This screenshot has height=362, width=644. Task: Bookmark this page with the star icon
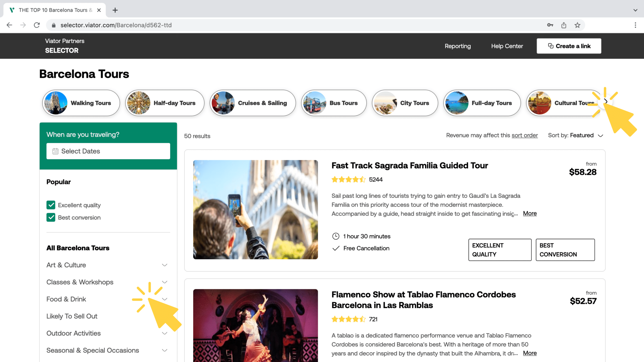click(577, 25)
